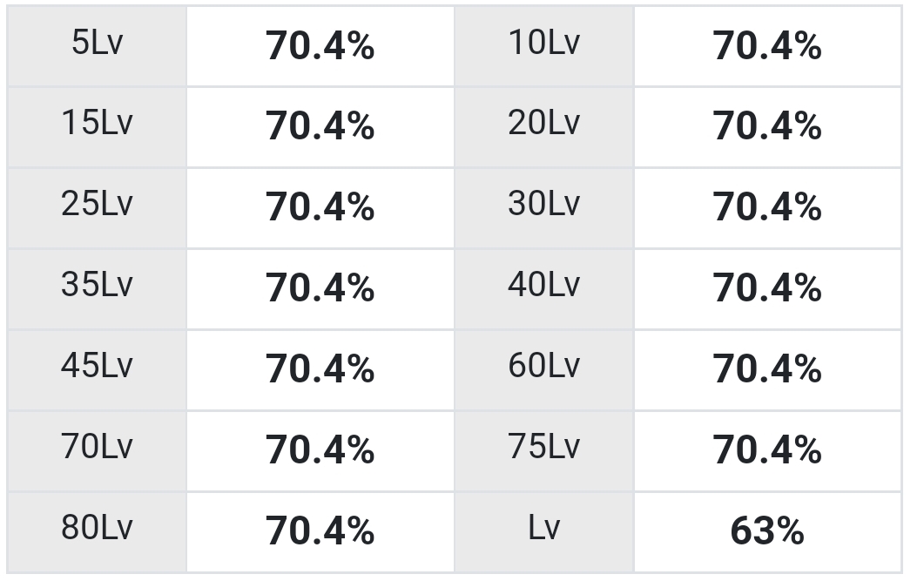Image resolution: width=924 pixels, height=581 pixels.
Task: Click the 70.4% value beside 75Lv
Action: 767,451
